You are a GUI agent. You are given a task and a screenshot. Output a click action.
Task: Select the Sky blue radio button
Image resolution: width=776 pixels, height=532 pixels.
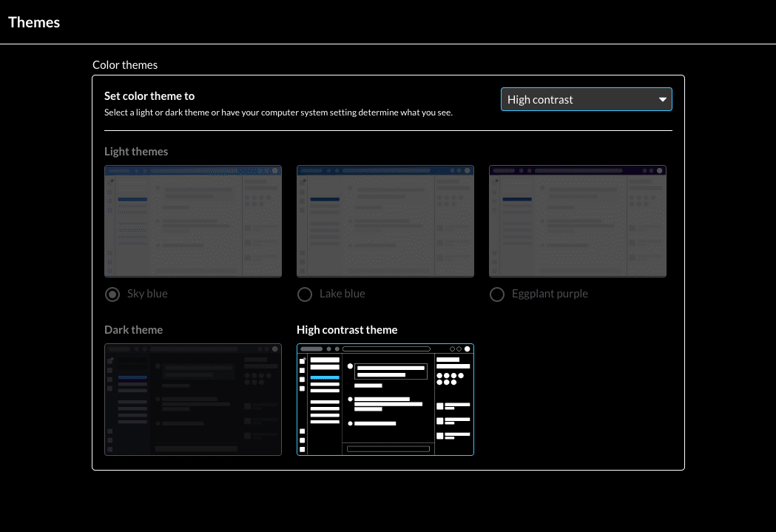tap(112, 294)
